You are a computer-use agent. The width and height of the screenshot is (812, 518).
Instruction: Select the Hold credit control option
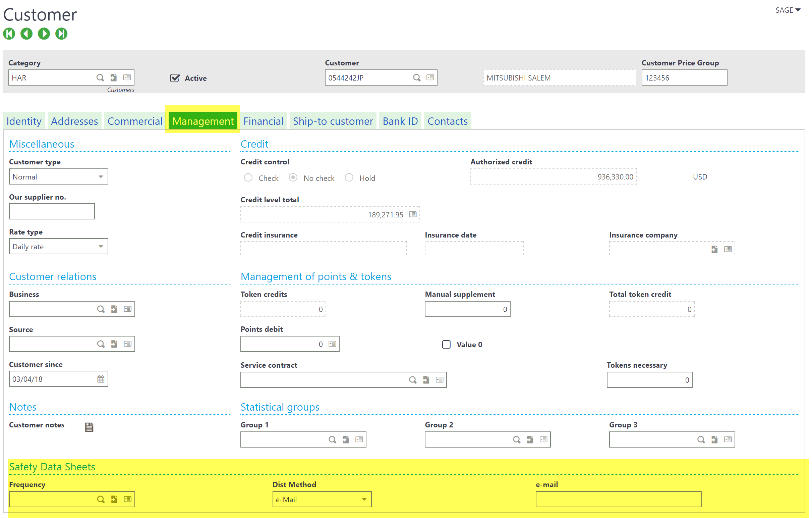(349, 177)
